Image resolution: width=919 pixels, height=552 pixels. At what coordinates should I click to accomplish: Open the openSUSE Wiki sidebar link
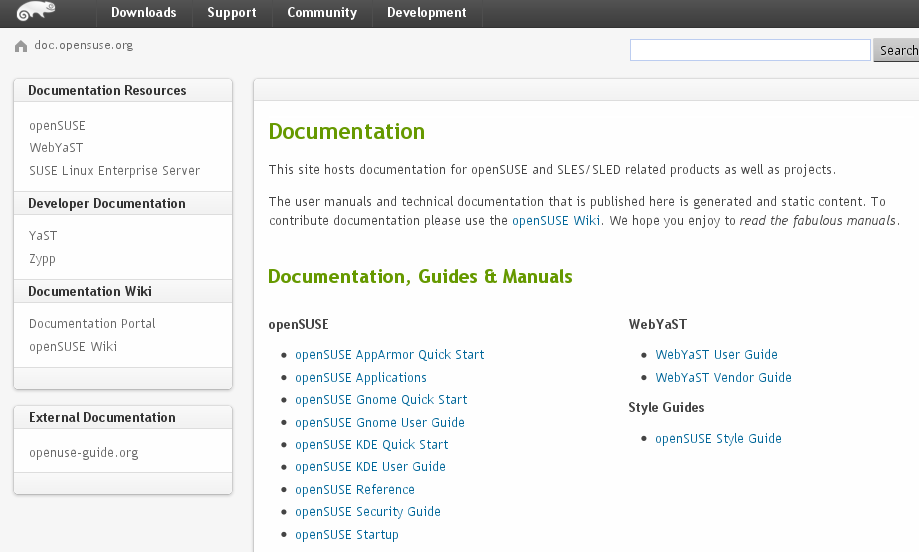[x=73, y=347]
